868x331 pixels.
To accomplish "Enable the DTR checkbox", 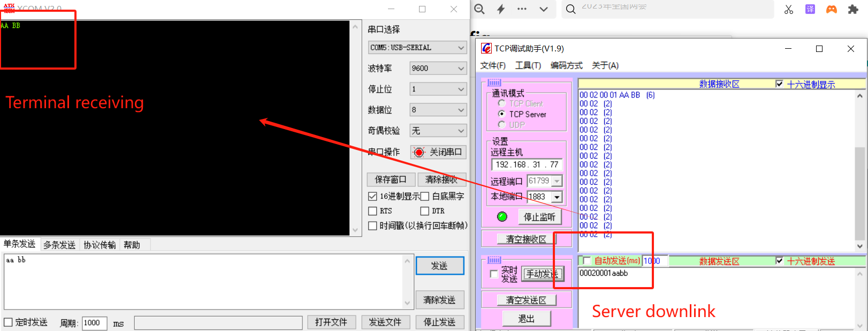I will 425,211.
